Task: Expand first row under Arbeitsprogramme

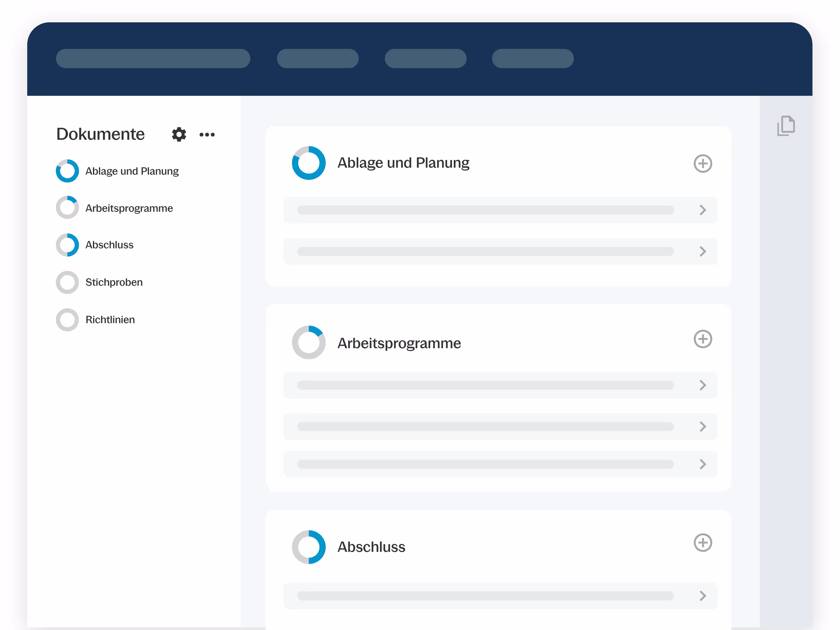Action: (702, 385)
